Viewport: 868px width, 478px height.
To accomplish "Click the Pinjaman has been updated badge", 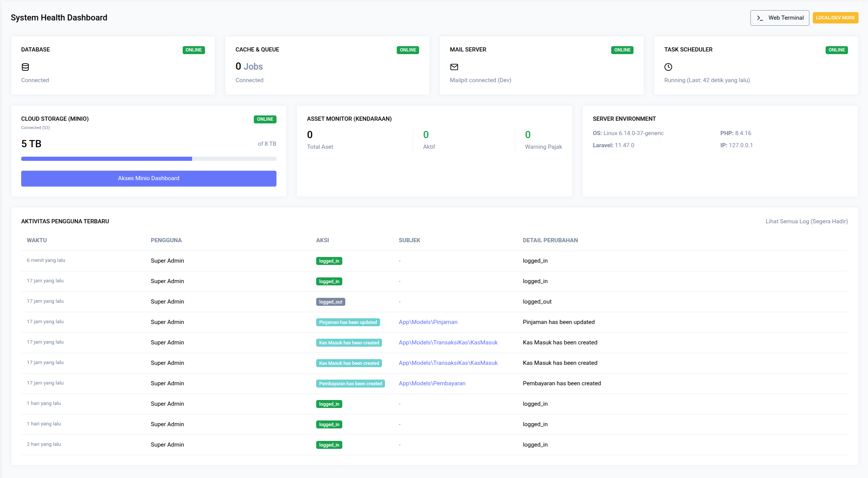I will 348,322.
